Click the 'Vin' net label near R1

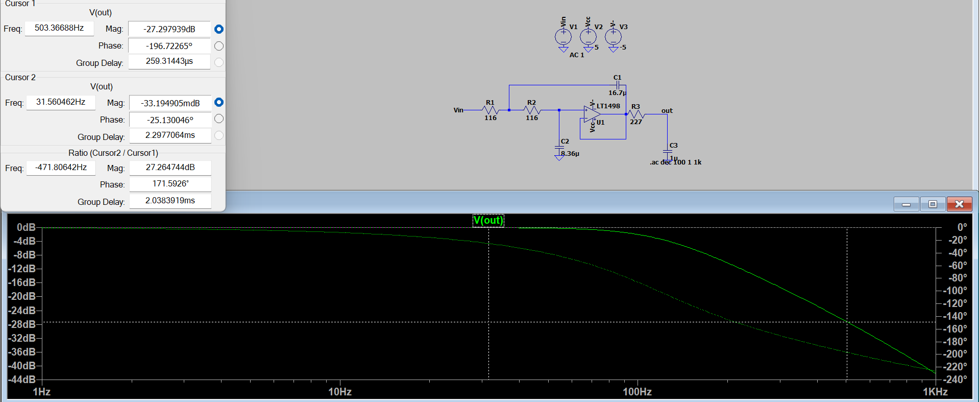458,110
